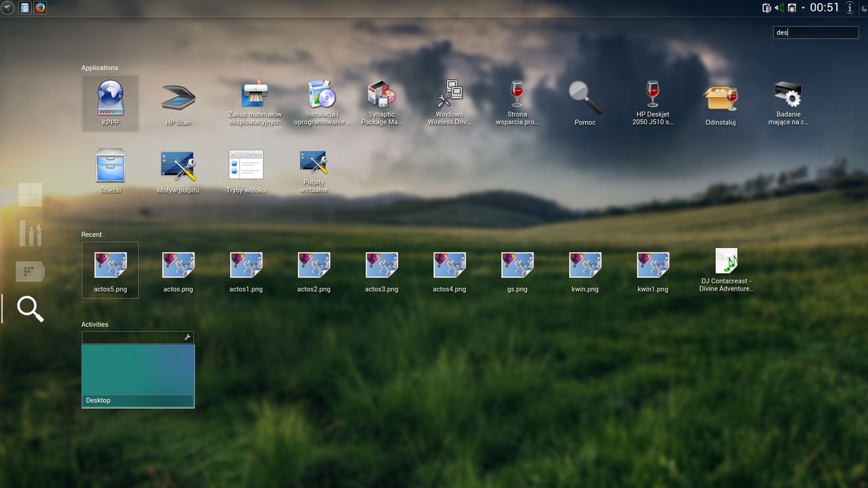Click the search field containing 'des'

816,32
